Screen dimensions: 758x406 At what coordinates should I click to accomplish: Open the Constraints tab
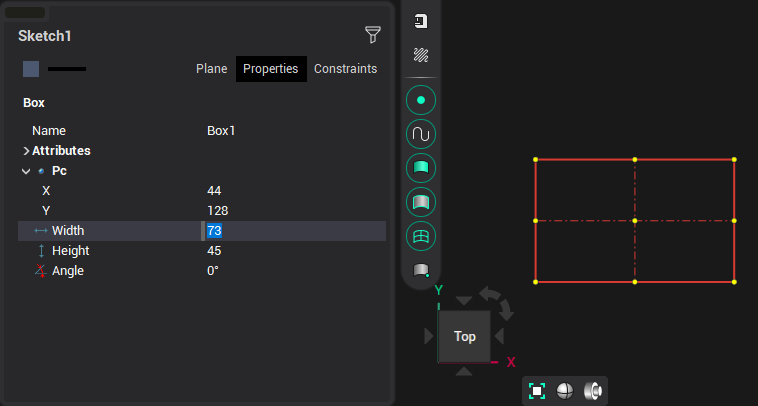click(345, 69)
